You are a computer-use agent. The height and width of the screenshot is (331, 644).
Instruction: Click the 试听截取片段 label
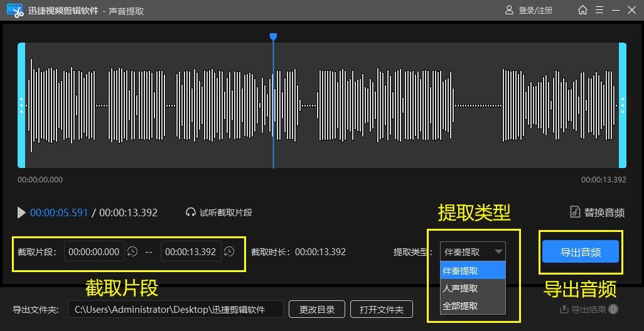point(225,213)
